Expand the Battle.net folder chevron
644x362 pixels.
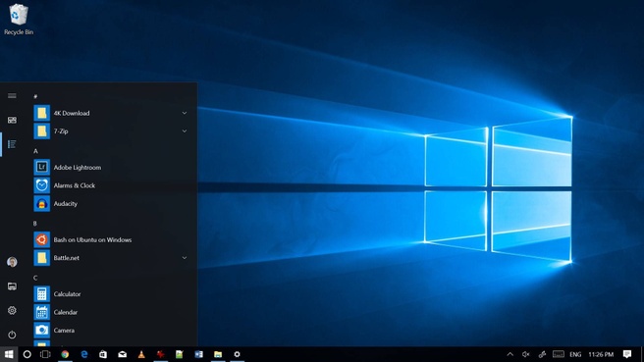[x=185, y=258]
